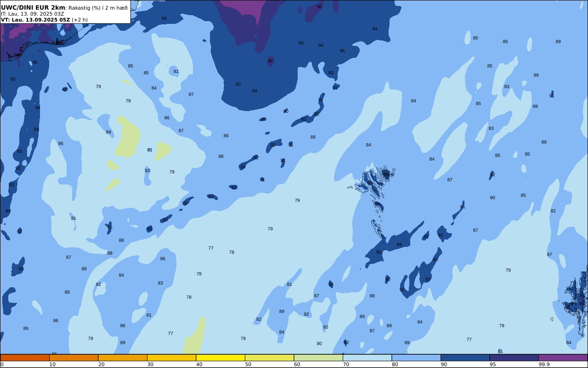Image resolution: width=588 pixels, height=368 pixels.
Task: Click the 20–30 amber legend swatch
Action: [x=123, y=357]
